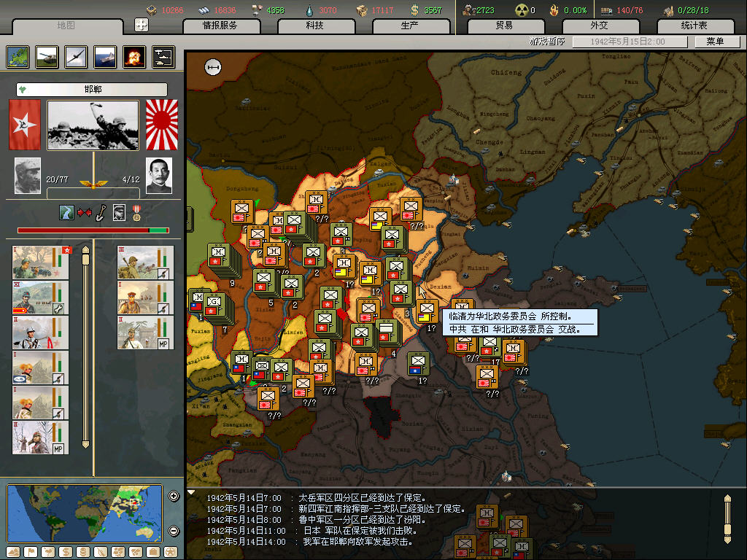Toggle diplomatic map mode (star circle icon)
The image size is (747, 560).
pyautogui.click(x=171, y=552)
